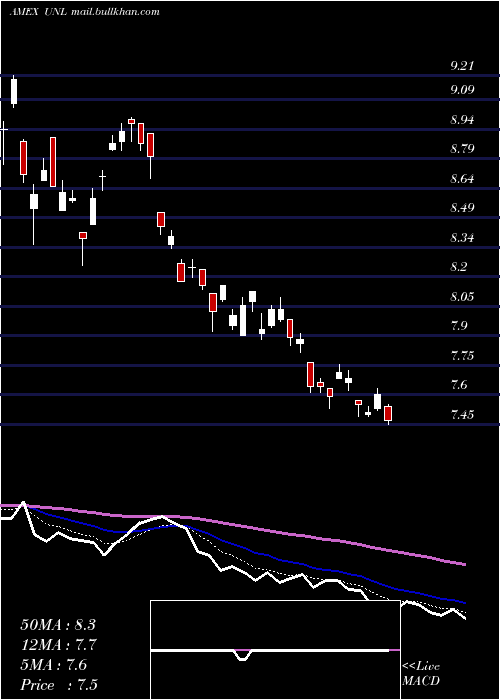Click the 9.21 price axis label
This screenshot has height=700, width=500.
462,66
